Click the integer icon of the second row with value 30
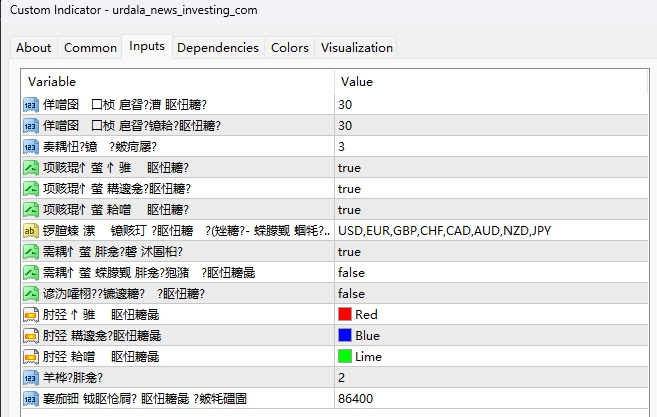The image size is (657, 417). coord(31,126)
